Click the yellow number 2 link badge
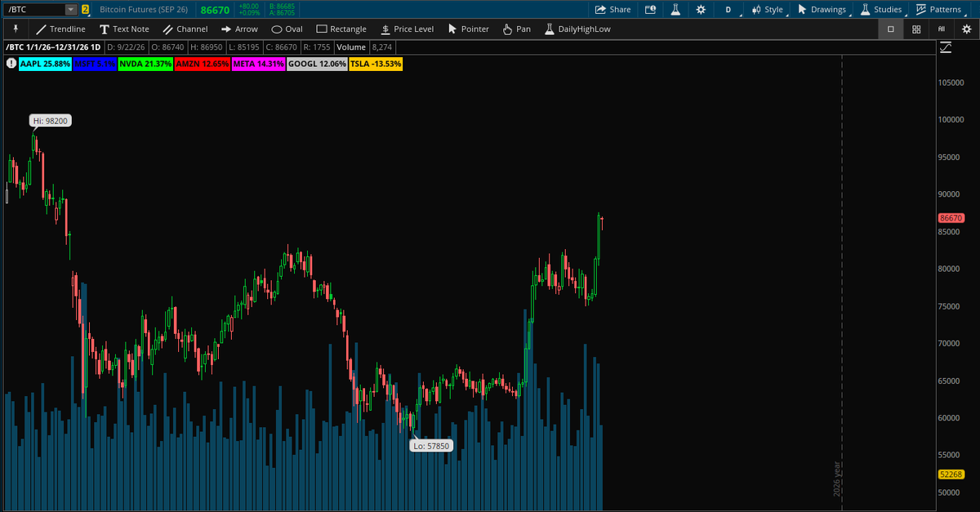Image resolution: width=980 pixels, height=512 pixels. (x=85, y=10)
